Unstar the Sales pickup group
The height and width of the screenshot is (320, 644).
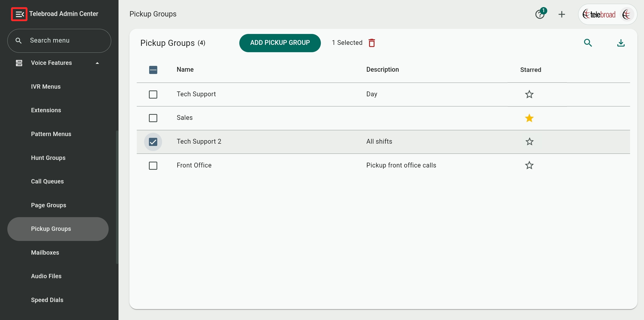coord(529,118)
